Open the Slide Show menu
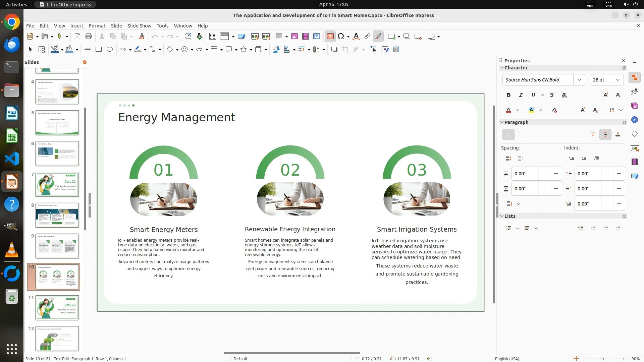 tap(139, 26)
